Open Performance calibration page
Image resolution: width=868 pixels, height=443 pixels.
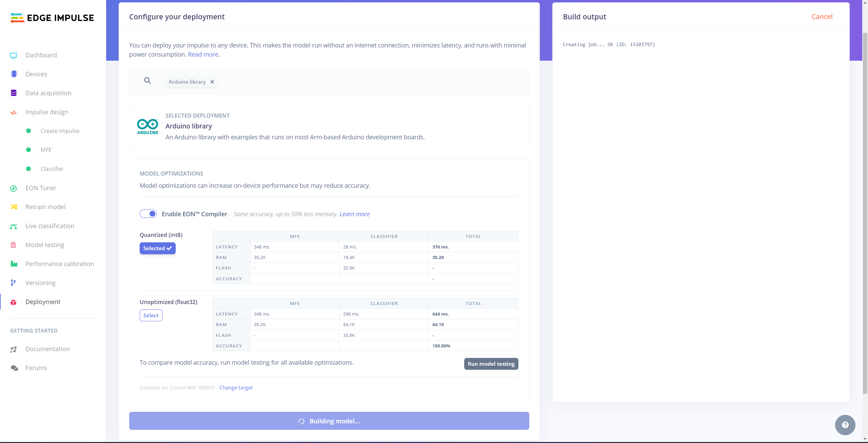[x=60, y=264]
